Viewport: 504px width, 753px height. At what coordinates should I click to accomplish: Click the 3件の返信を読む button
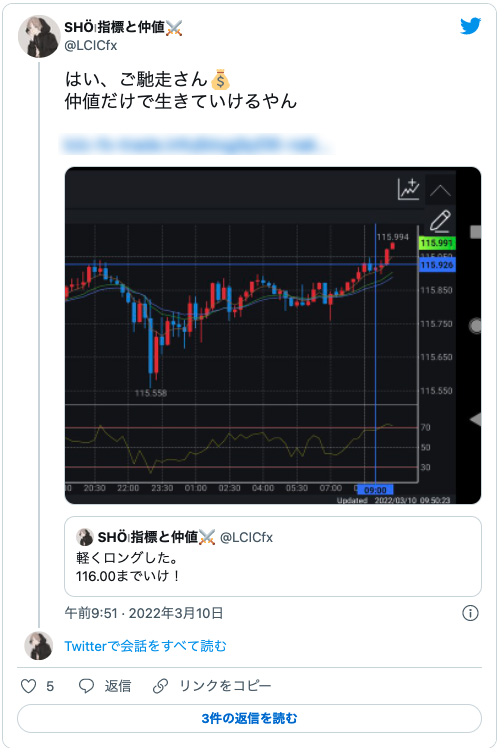pos(249,718)
